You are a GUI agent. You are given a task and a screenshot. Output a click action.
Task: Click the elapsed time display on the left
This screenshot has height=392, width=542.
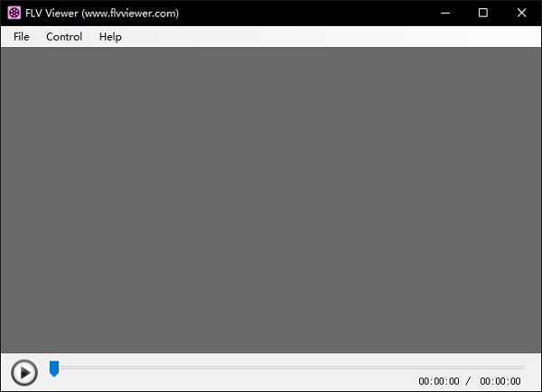439,381
